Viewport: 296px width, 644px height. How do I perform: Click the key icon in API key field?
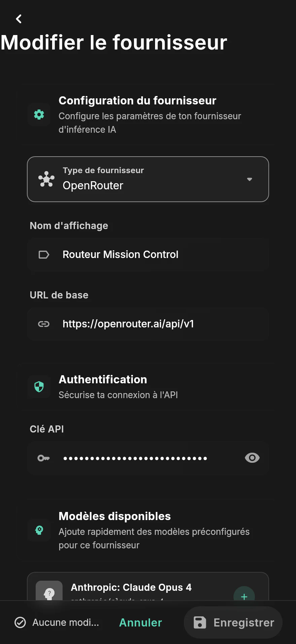[44, 458]
